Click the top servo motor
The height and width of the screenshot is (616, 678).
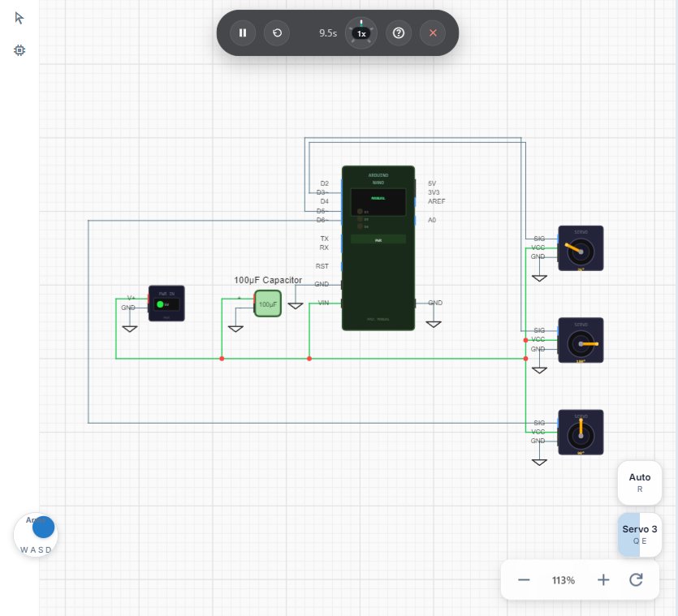pos(581,248)
